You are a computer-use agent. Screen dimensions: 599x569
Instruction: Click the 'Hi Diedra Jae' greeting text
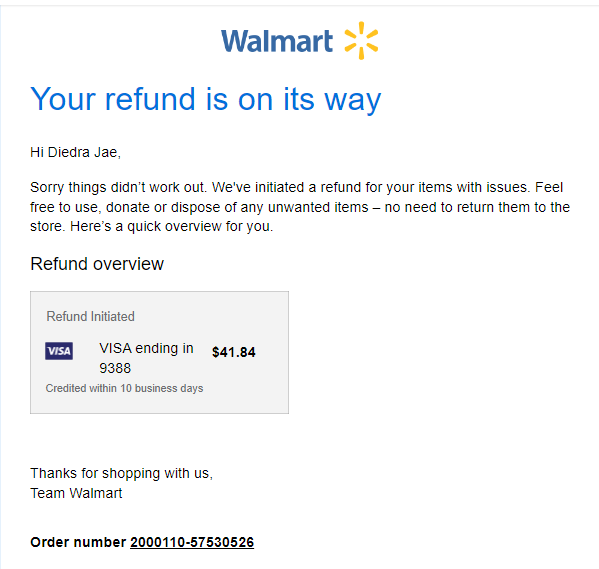click(x=75, y=152)
